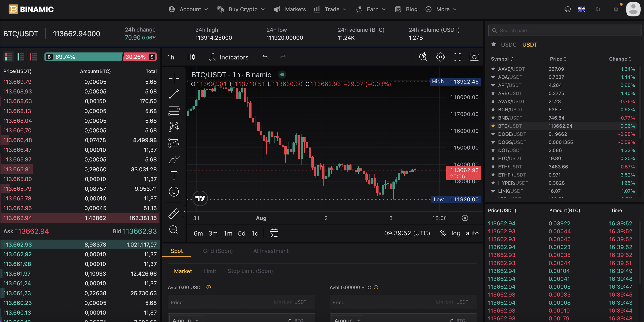Take a chart snapshot with camera icon
644x322 pixels.
(474, 57)
